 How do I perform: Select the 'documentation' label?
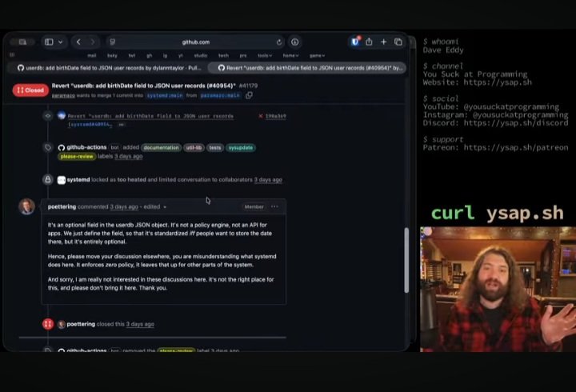coord(162,148)
